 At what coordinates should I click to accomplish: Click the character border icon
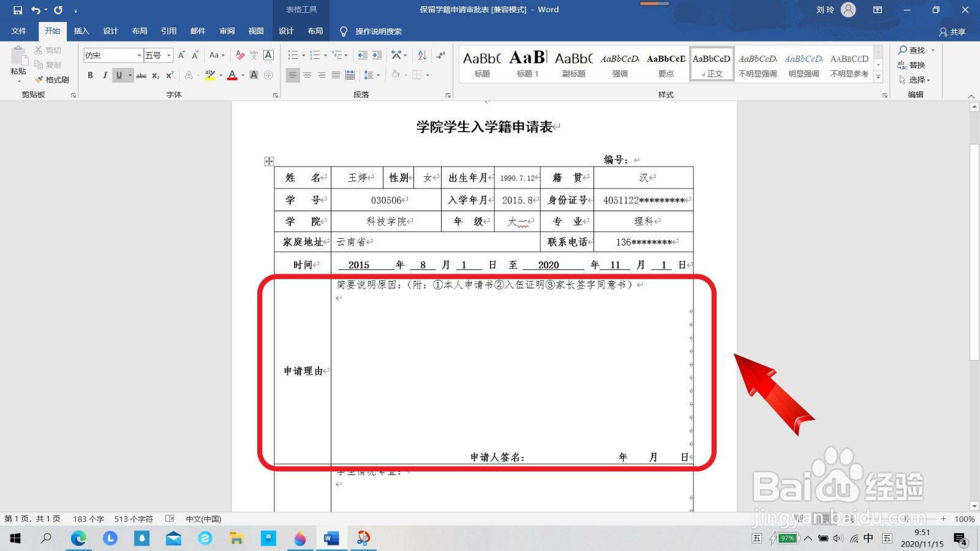pos(268,55)
